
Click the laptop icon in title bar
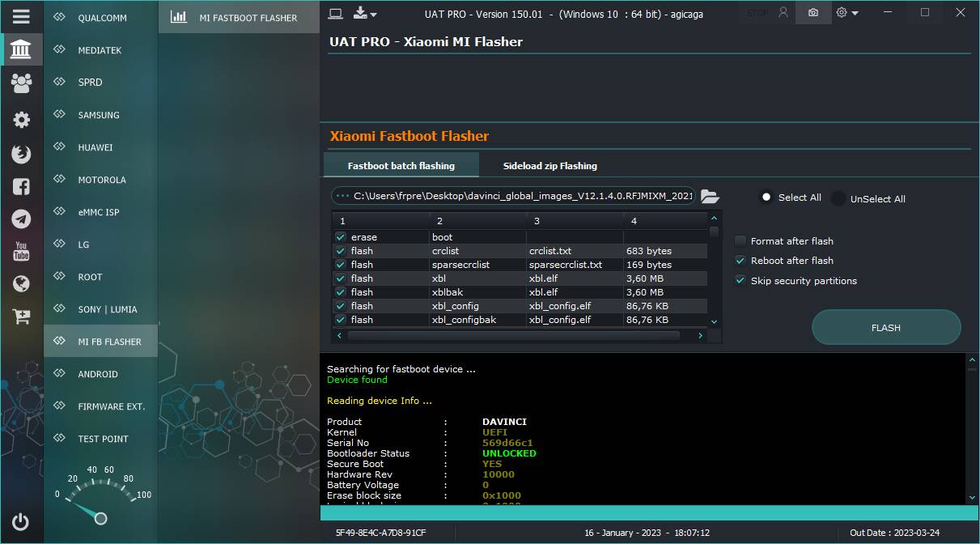point(335,13)
